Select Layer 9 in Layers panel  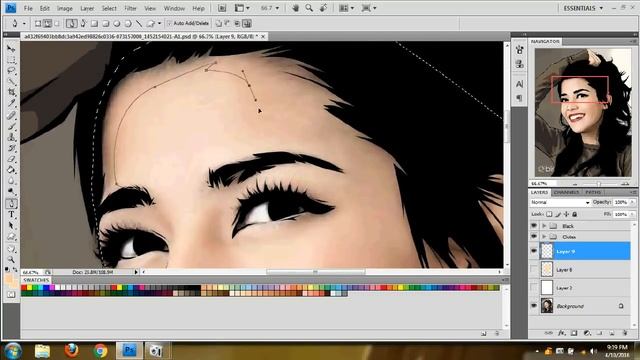click(585, 251)
